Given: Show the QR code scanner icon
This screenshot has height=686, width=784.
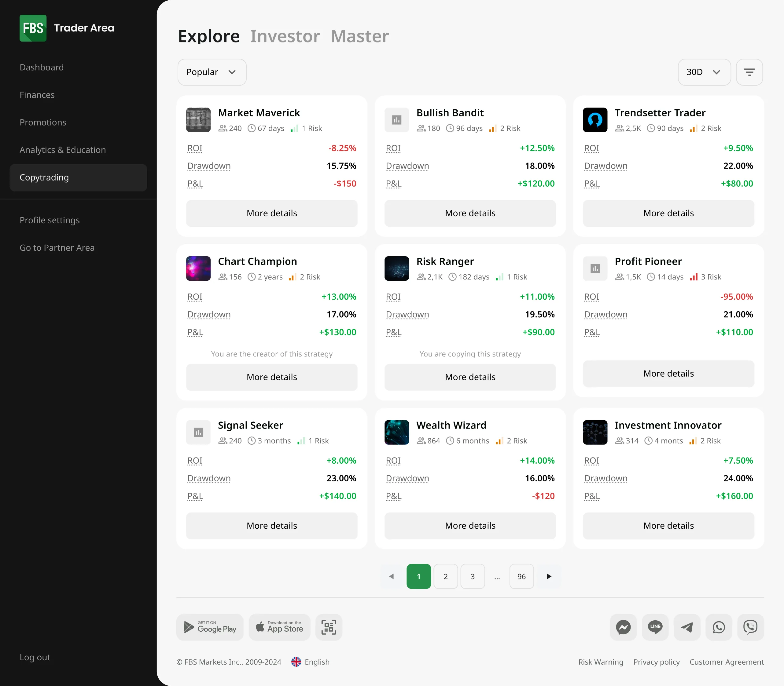Looking at the screenshot, I should tap(329, 627).
